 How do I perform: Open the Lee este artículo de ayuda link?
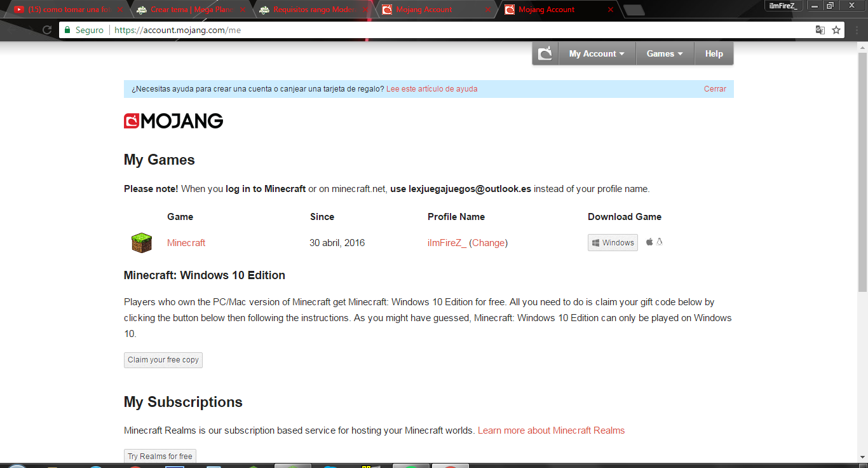pyautogui.click(x=431, y=89)
